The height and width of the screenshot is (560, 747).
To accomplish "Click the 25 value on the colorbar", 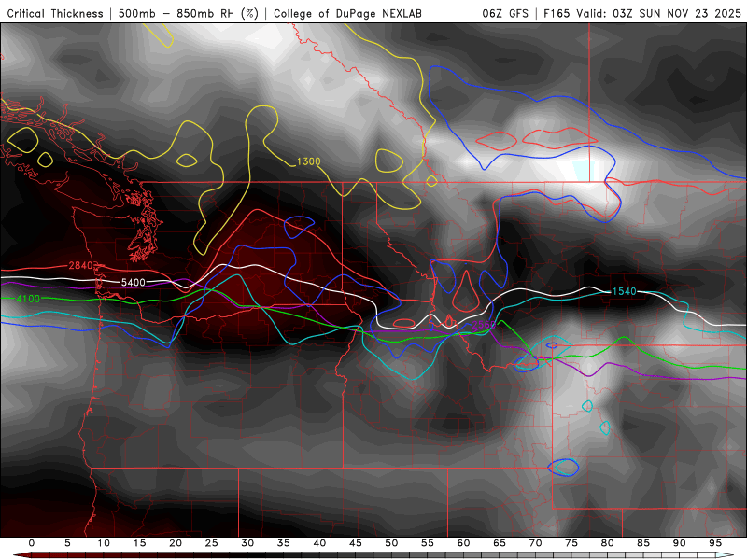I will (x=212, y=543).
